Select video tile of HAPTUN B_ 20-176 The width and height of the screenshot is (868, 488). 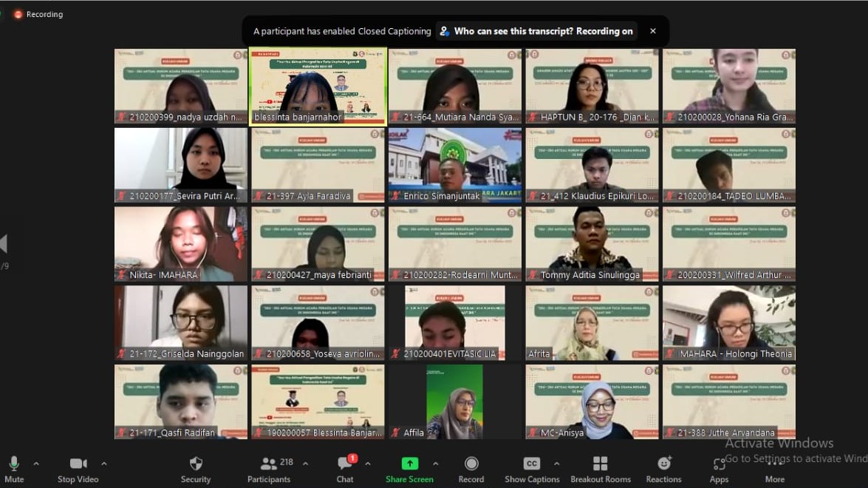pyautogui.click(x=592, y=86)
